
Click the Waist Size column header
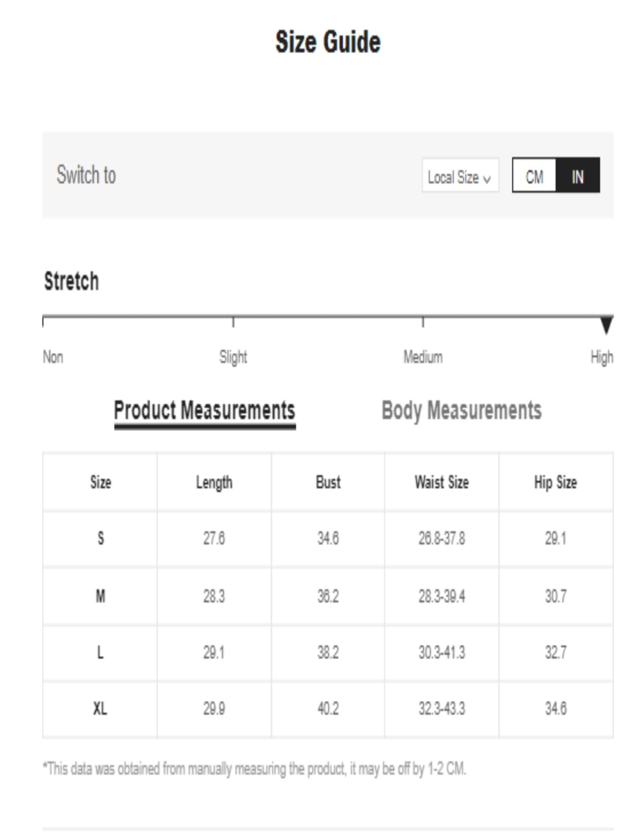pyautogui.click(x=441, y=482)
